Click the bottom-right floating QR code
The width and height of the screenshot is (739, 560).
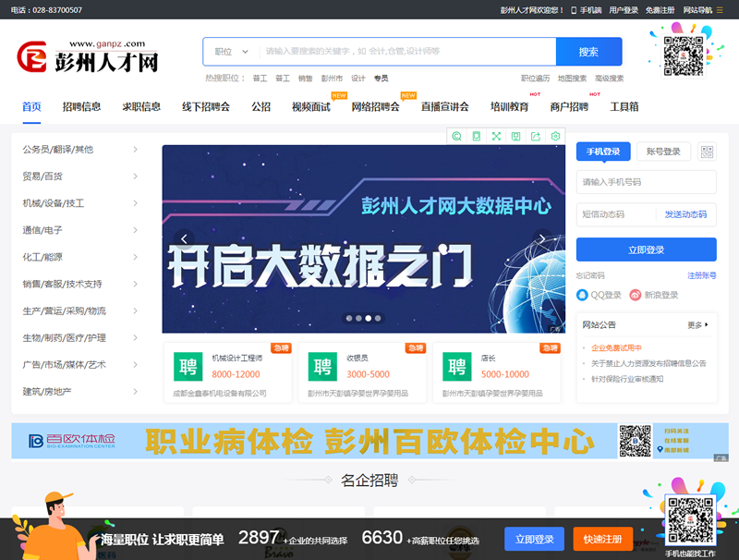coord(690,521)
